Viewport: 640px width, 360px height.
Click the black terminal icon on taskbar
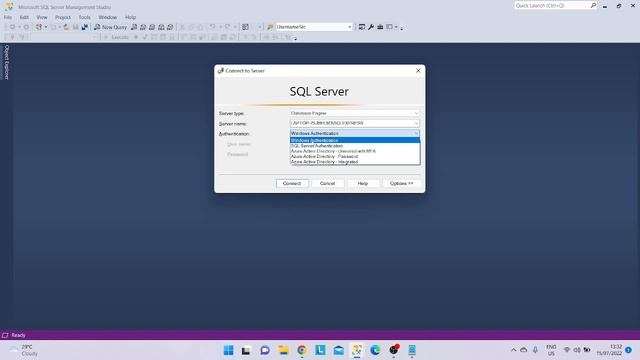click(x=246, y=350)
